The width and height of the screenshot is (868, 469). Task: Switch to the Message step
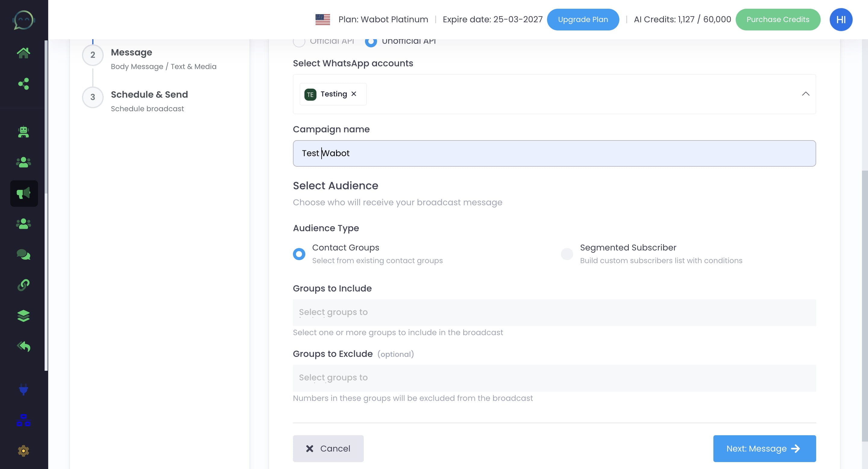pyautogui.click(x=131, y=52)
